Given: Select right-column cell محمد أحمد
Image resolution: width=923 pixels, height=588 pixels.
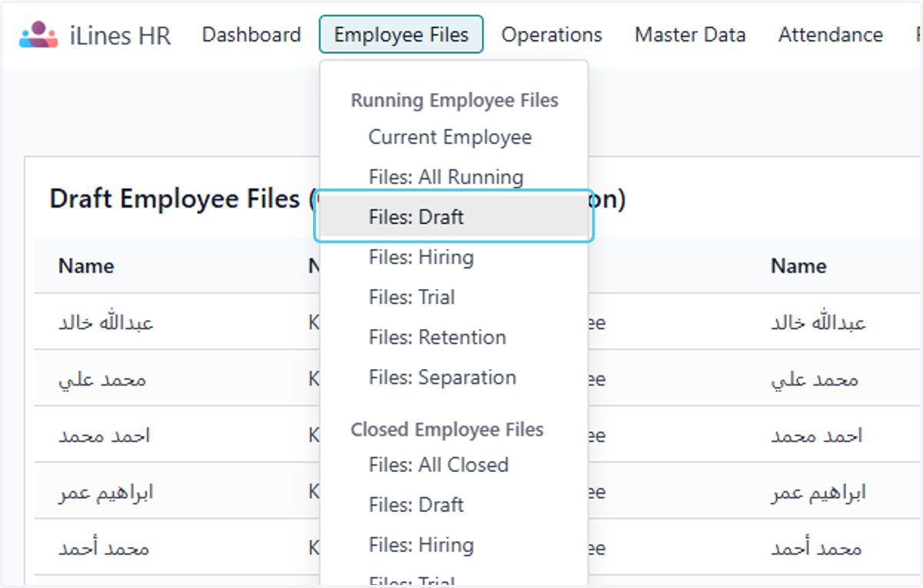Looking at the screenshot, I should click(x=816, y=549).
